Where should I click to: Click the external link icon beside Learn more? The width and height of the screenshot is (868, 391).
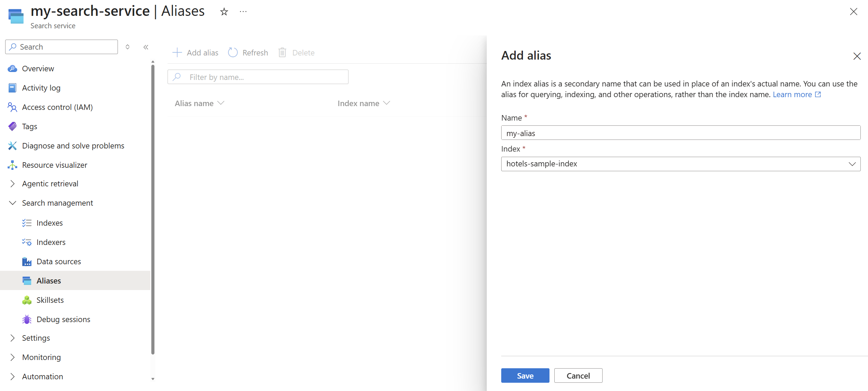pyautogui.click(x=818, y=94)
